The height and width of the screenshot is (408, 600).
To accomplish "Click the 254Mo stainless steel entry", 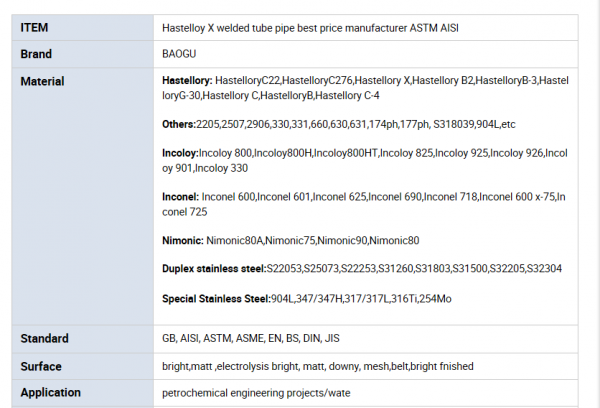I will (x=437, y=298).
